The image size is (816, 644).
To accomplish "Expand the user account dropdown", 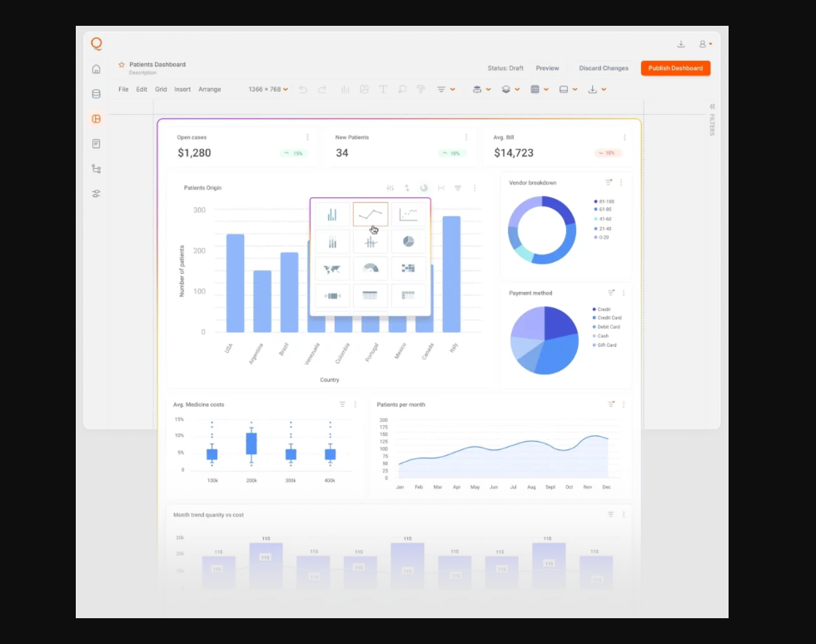I will [705, 44].
